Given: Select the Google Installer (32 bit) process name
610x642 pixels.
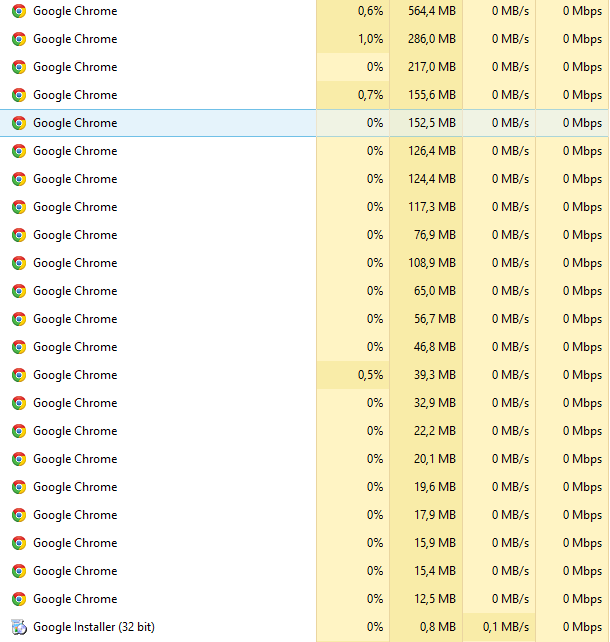Looking at the screenshot, I should click(x=93, y=627).
